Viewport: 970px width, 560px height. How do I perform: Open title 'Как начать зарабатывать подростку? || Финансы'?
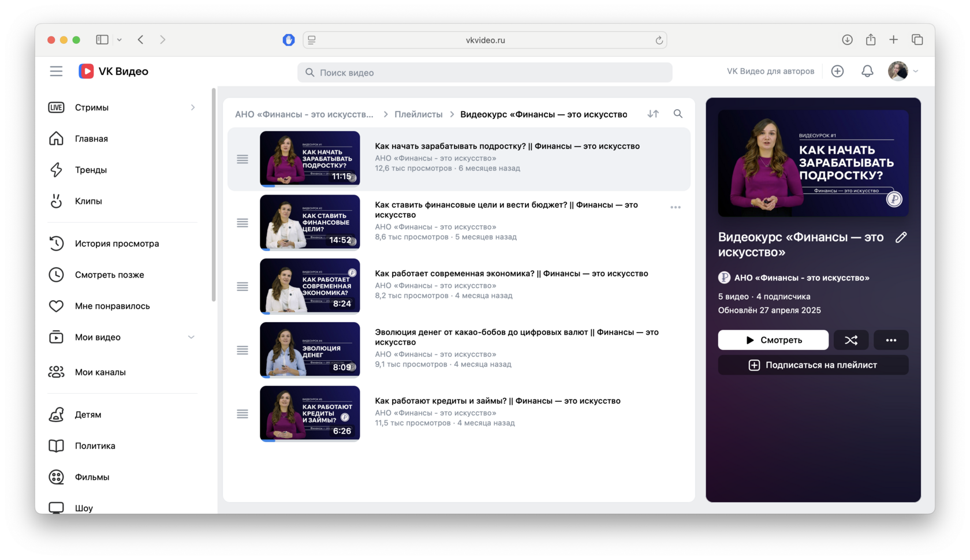(x=508, y=146)
